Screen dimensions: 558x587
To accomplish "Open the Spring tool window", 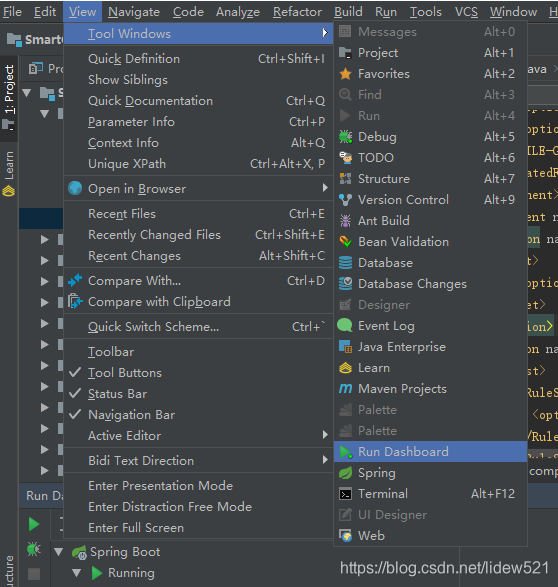I will tap(430, 473).
